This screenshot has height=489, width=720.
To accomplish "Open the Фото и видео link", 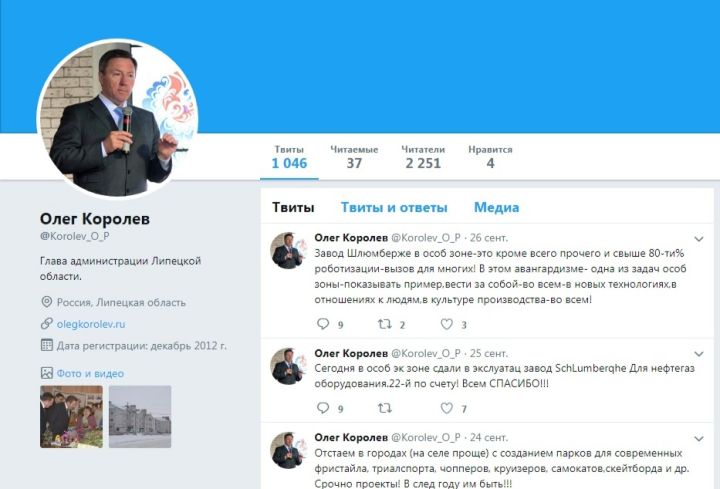I will pyautogui.click(x=90, y=373).
